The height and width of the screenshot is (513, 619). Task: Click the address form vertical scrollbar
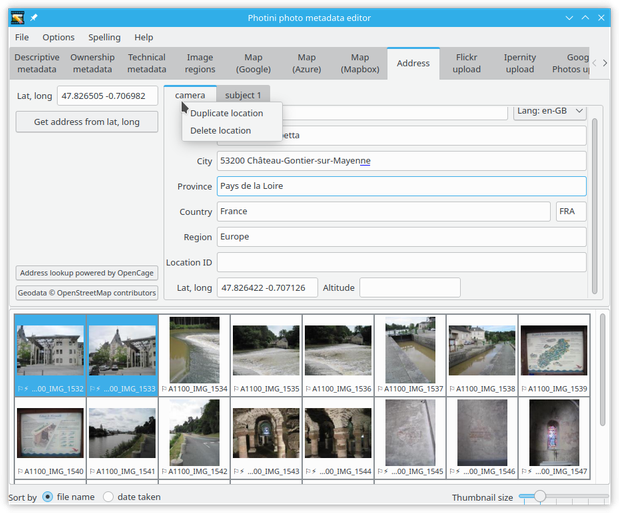point(595,205)
